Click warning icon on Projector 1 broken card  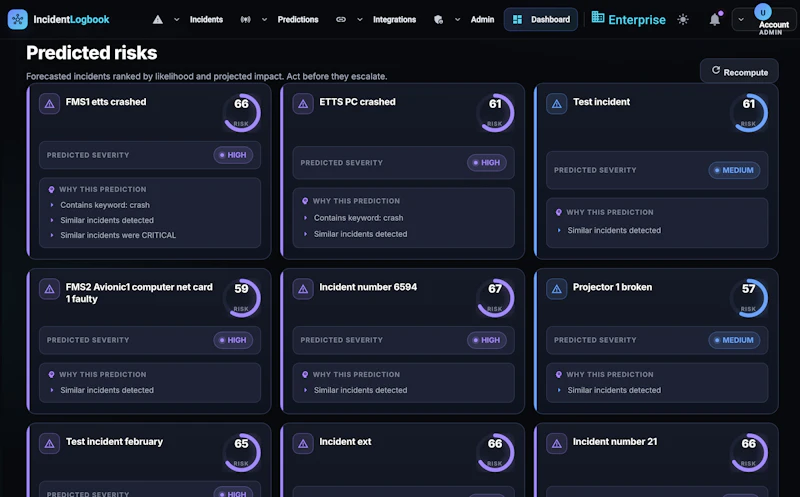coord(557,289)
